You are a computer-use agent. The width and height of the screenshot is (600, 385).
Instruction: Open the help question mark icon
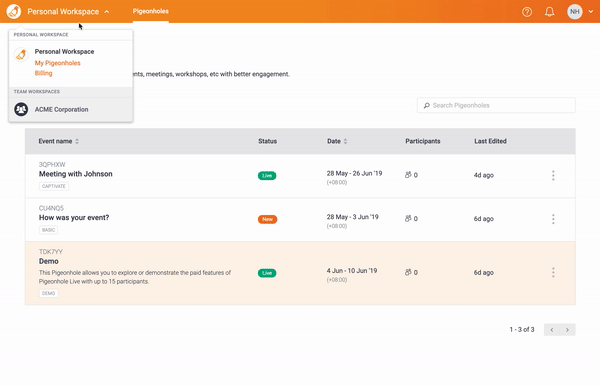click(x=527, y=12)
